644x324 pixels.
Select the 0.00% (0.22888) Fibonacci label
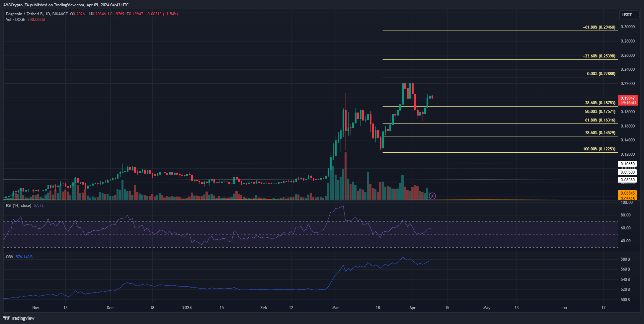(x=601, y=74)
